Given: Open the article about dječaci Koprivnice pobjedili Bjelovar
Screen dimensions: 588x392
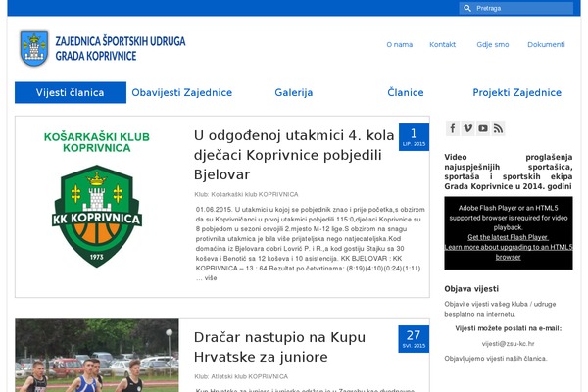Looking at the screenshot, I should pos(294,155).
